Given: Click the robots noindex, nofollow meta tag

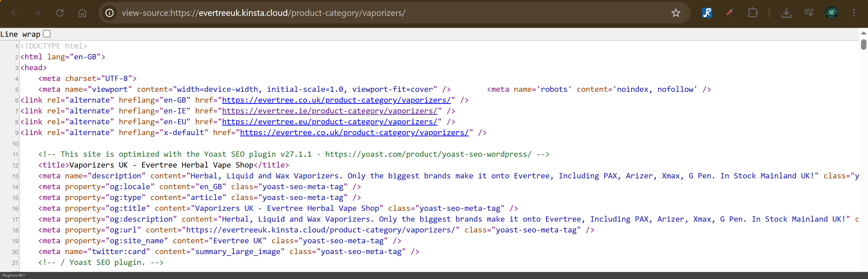Looking at the screenshot, I should click(599, 89).
